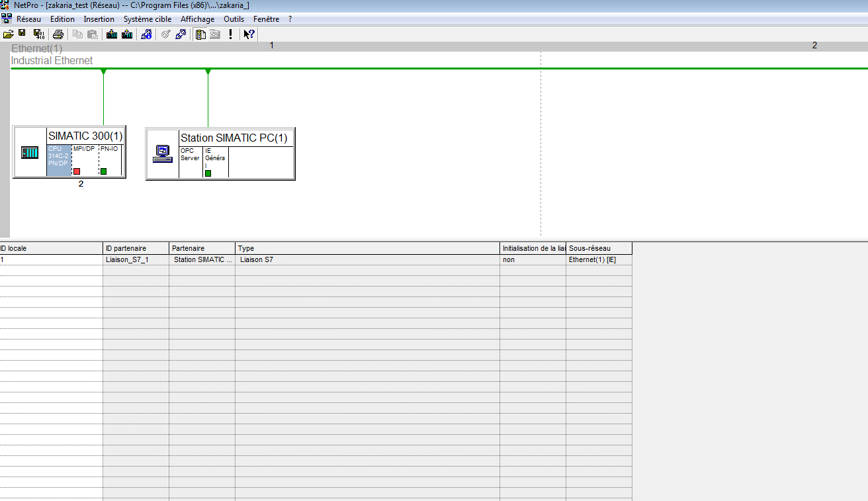This screenshot has width=868, height=501.
Task: Click the Save floppy disk icon
Action: [22, 34]
